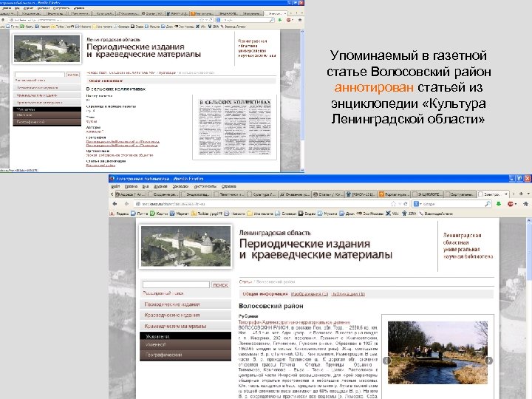532x399 pixels.
Task: Open the Маркет bookmark
Action: tap(179, 214)
